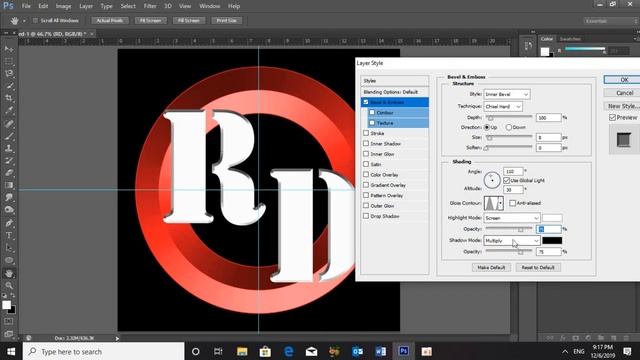The height and width of the screenshot is (360, 640).
Task: Select the Horizontal Type tool
Action: 9,236
